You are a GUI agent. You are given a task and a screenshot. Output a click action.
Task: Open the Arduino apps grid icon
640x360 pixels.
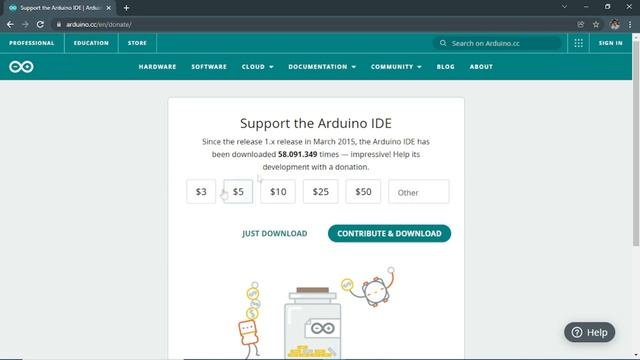click(578, 43)
